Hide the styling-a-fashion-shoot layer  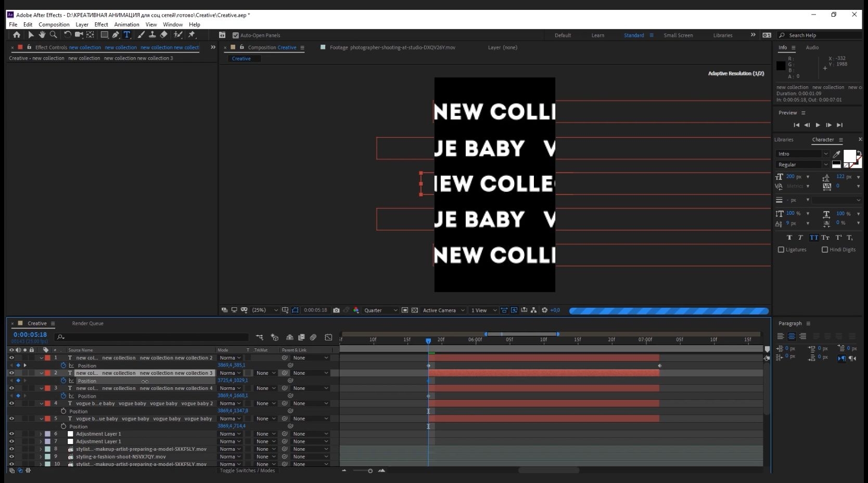(x=11, y=456)
